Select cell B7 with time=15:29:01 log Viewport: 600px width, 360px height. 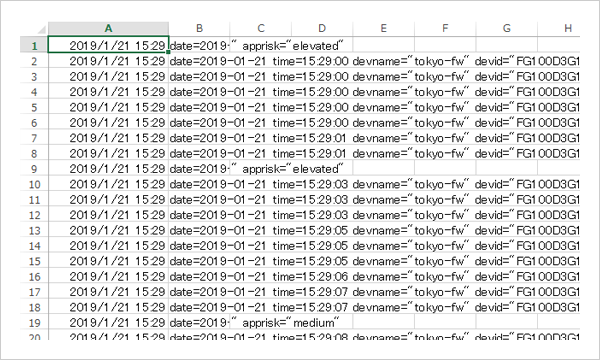coord(199,138)
